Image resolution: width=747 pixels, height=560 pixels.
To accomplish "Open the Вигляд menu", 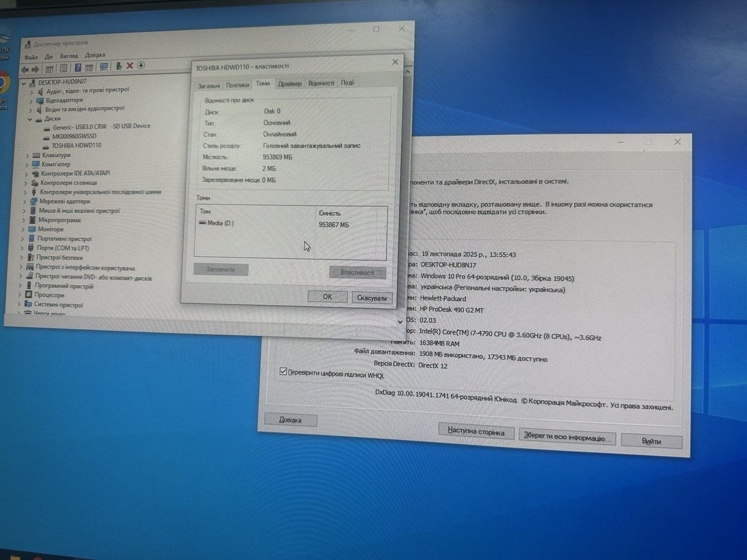I will (69, 56).
